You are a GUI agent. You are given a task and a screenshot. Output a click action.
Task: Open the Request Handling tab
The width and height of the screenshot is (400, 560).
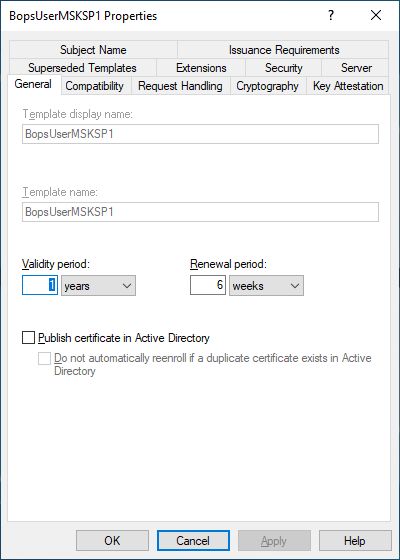click(x=180, y=86)
